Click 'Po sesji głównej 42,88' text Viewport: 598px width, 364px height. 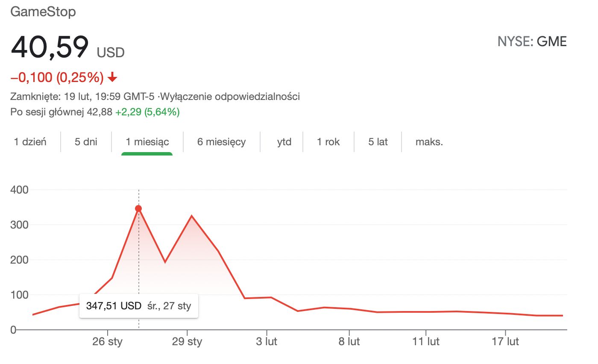pos(61,112)
